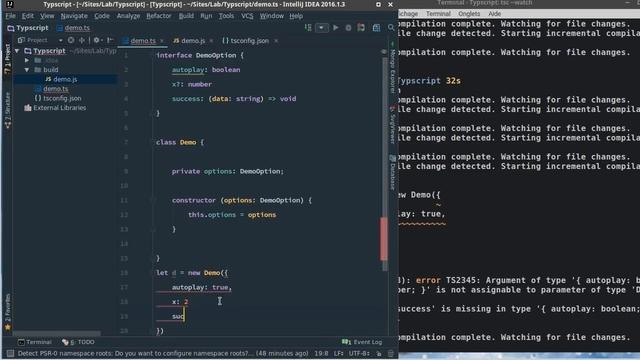Change the LF line separator
The image size is (640, 360).
coord(338,353)
